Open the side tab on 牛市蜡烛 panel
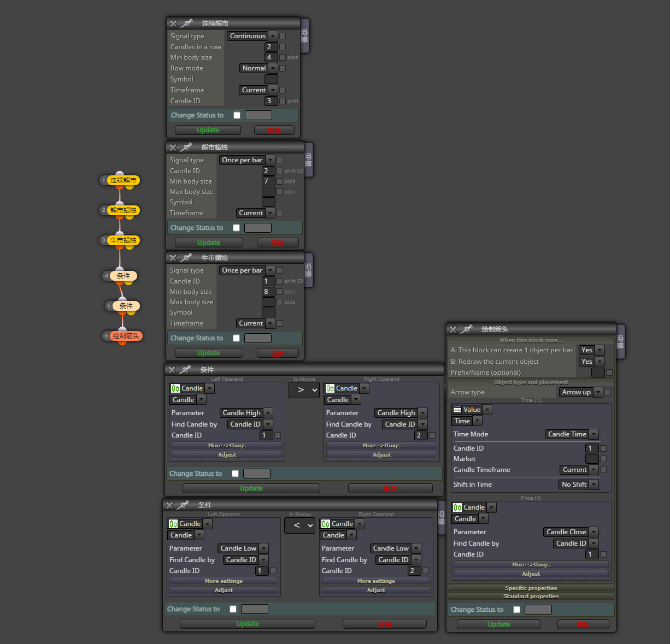 (309, 270)
